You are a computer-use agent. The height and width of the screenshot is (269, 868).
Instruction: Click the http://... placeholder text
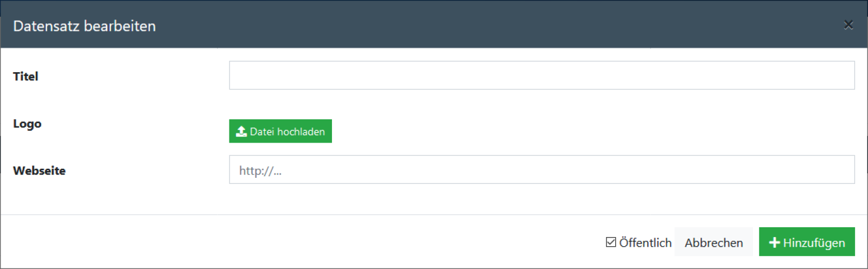click(260, 171)
